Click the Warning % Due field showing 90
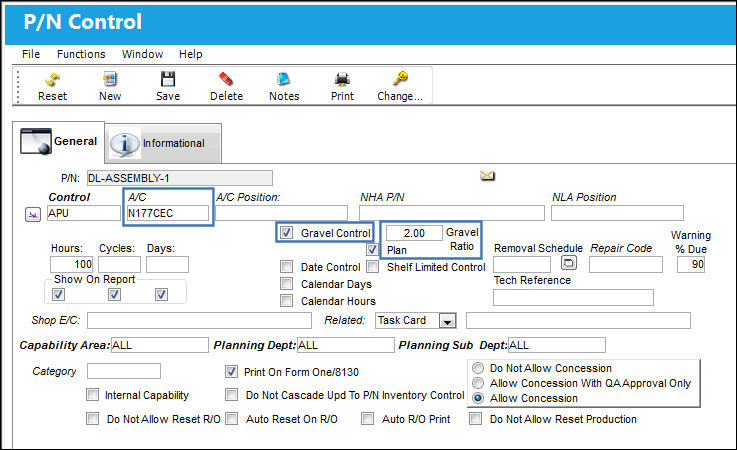737x450 pixels. pos(691,265)
